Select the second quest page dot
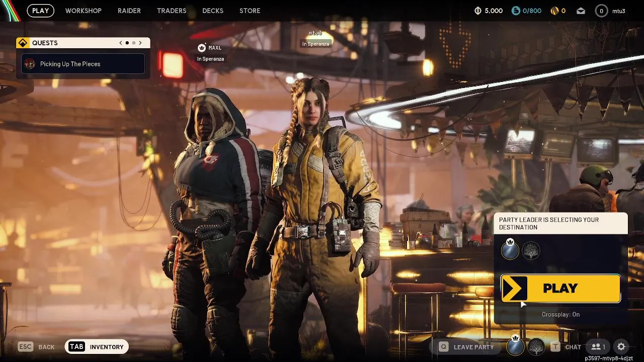644x362 pixels. click(134, 43)
